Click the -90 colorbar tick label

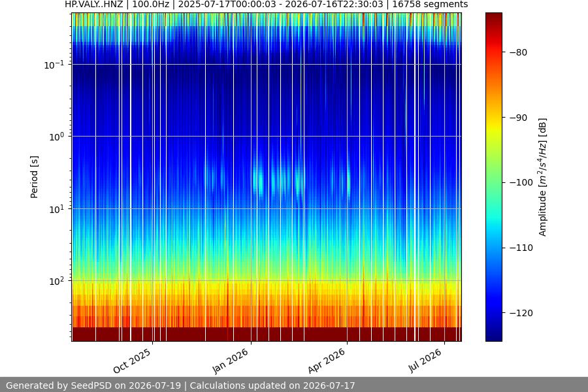tap(518, 118)
